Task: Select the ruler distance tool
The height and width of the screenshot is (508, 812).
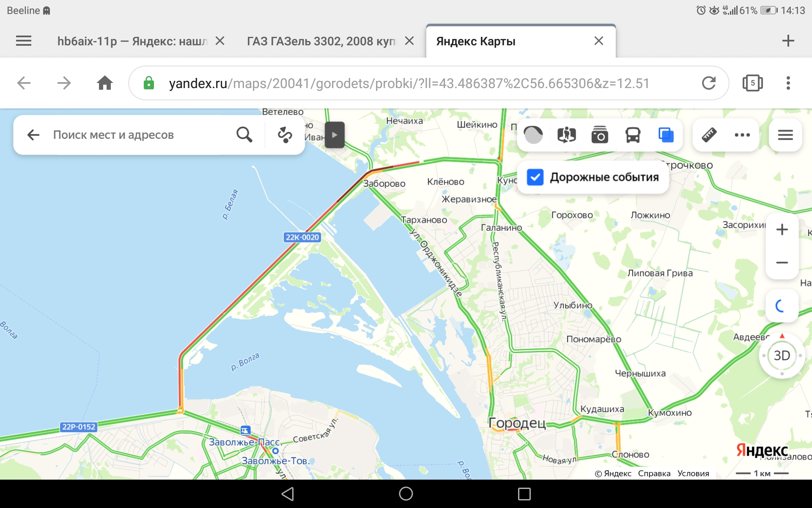Action: 709,135
